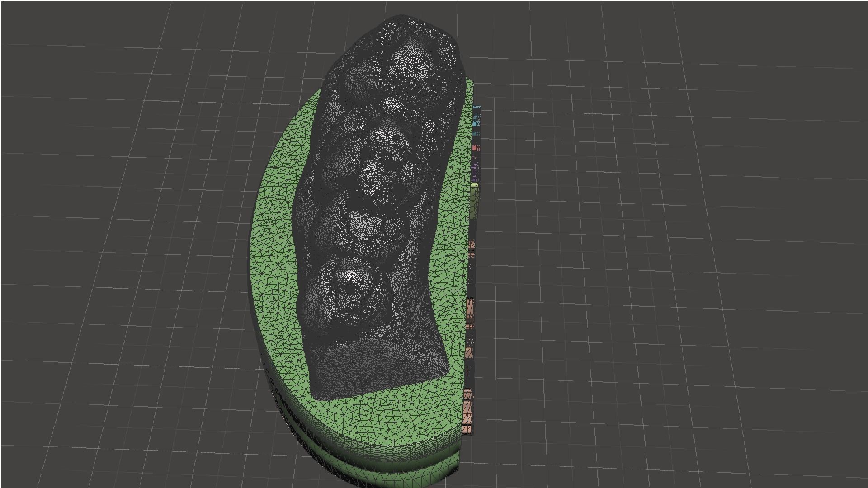Click the small pink segment below blue ones
868x488 pixels.
pyautogui.click(x=474, y=148)
